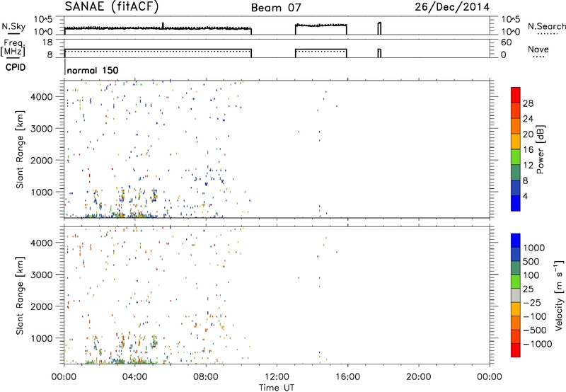Pick the light green 12–16 dB Power segment
Screen dimensions: 566x392
point(516,156)
